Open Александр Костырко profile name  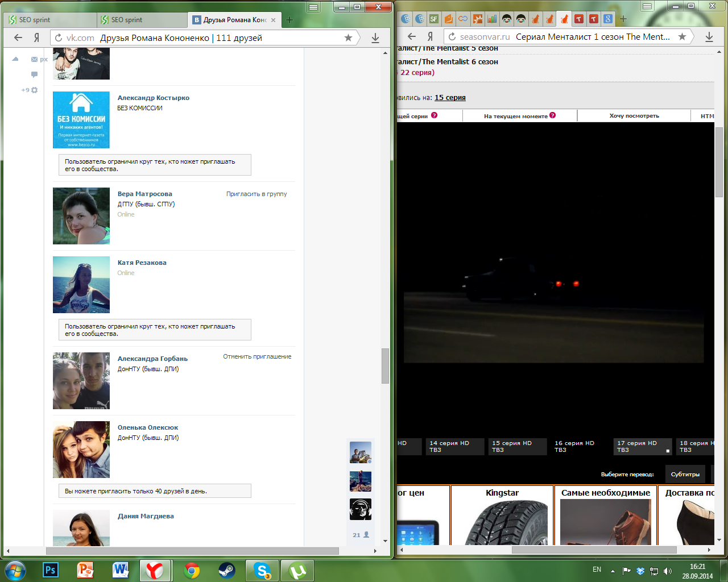[154, 98]
